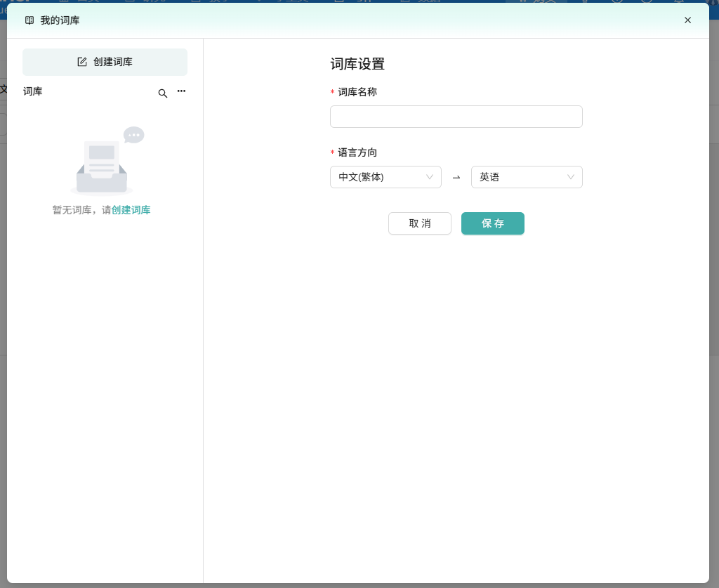The height and width of the screenshot is (588, 719).
Task: Follow the green 创建词库 link
Action: pyautogui.click(x=131, y=210)
